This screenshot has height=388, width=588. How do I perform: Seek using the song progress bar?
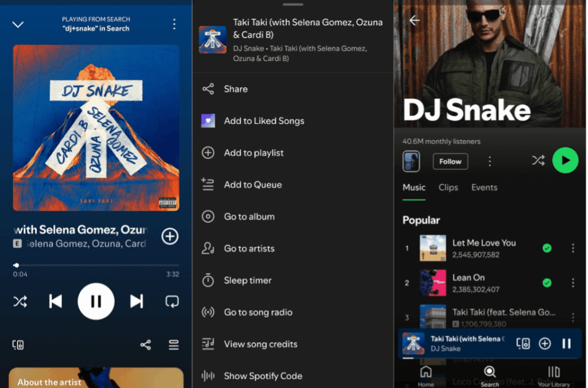pyautogui.click(x=96, y=265)
